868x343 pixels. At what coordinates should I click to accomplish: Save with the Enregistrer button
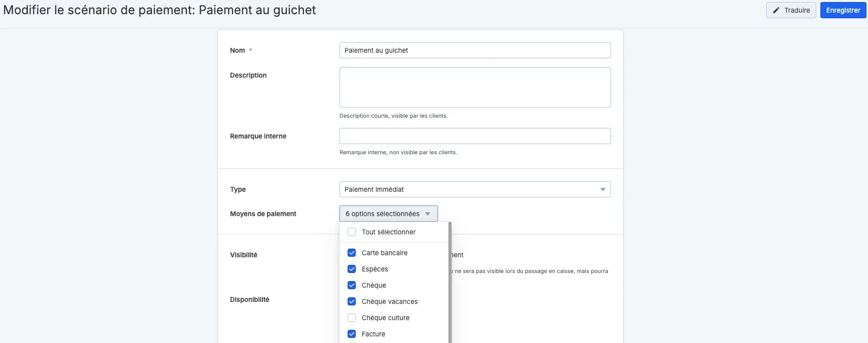coord(843,10)
